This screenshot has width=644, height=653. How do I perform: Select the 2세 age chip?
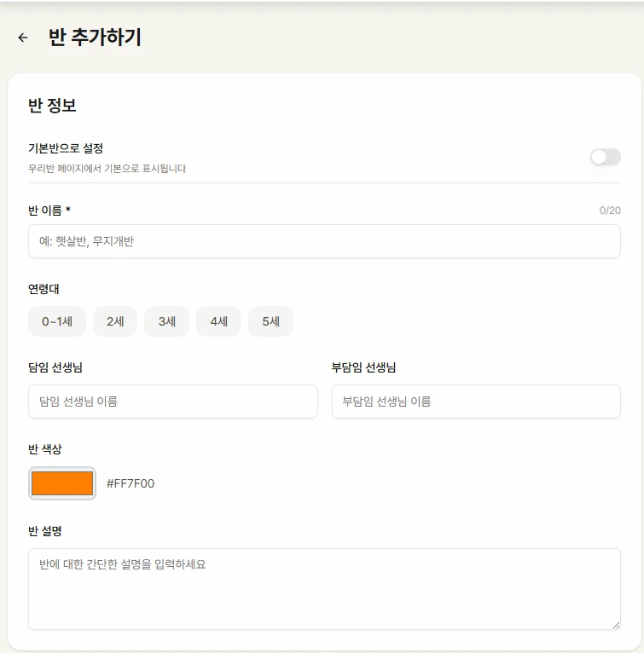115,321
